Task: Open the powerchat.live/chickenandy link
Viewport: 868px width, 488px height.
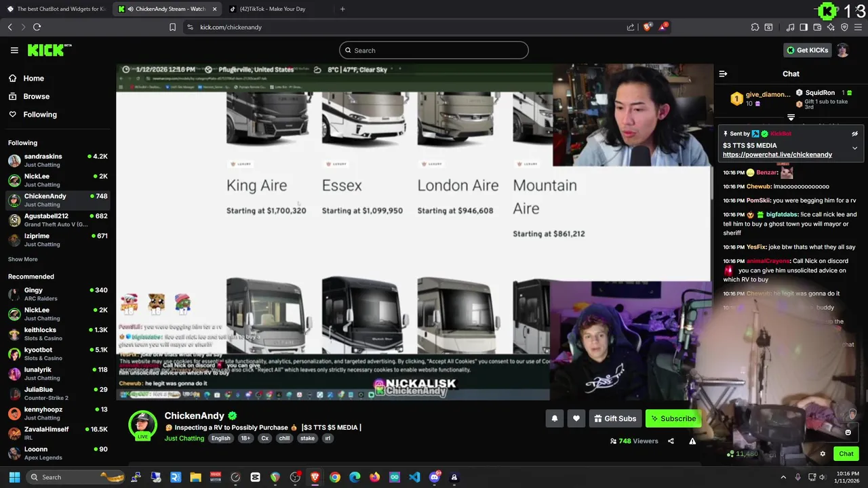Action: click(777, 155)
